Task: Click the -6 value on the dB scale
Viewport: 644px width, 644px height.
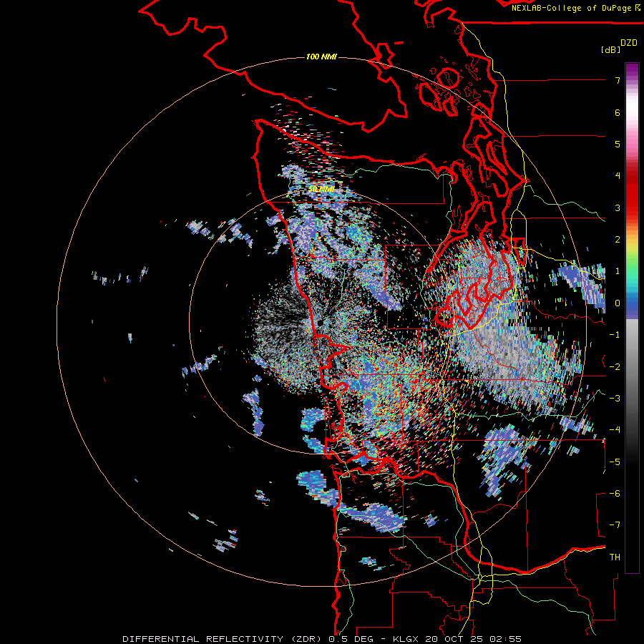Action: [x=615, y=494]
